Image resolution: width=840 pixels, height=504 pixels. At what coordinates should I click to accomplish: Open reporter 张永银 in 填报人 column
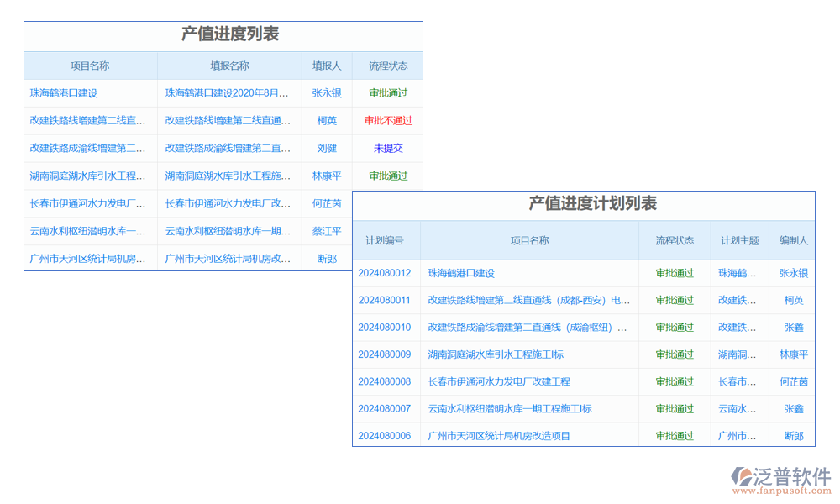(327, 93)
